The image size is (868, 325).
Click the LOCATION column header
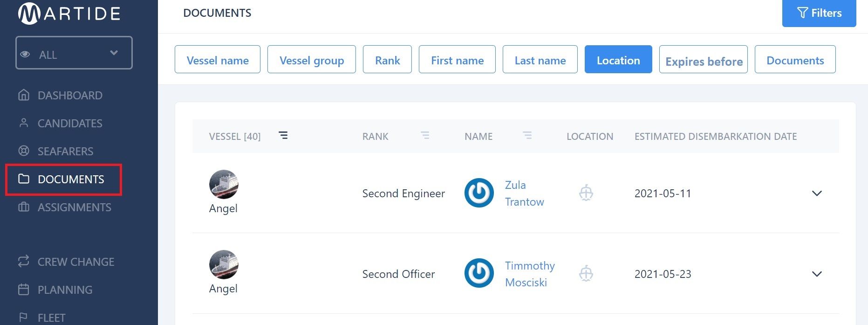590,137
